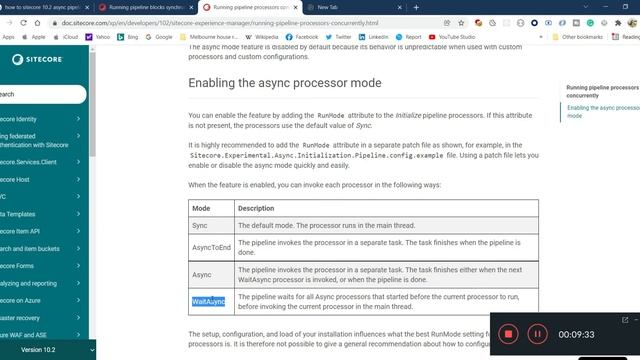Click 'Enabling the async processor mode' page heading

tap(285, 83)
